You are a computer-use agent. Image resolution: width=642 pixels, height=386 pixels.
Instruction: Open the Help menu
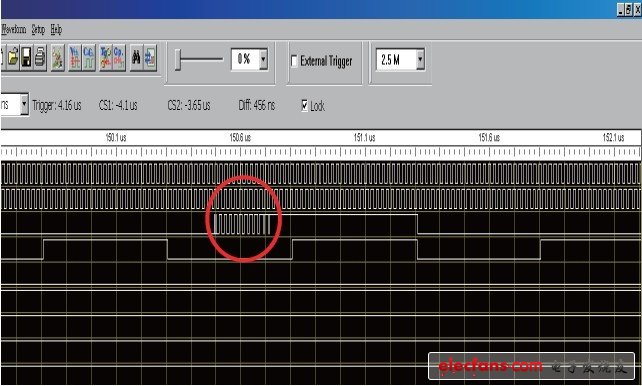click(x=56, y=29)
